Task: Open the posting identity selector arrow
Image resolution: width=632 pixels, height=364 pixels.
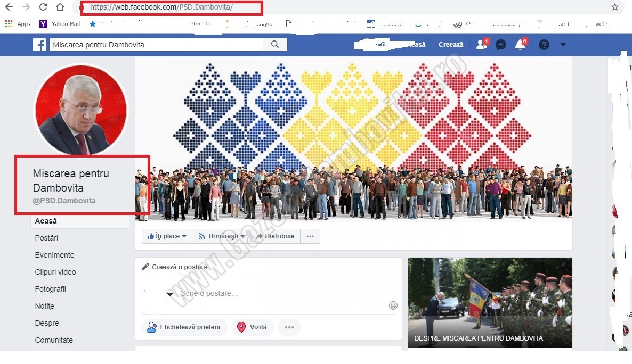Action: (170, 294)
